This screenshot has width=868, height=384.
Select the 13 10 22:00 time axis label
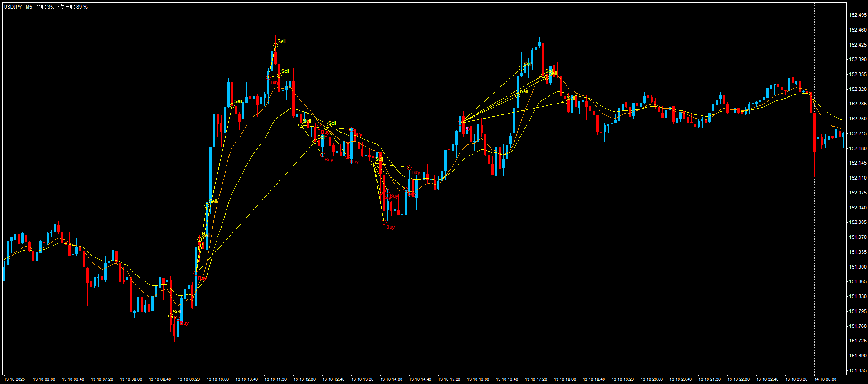pos(738,379)
